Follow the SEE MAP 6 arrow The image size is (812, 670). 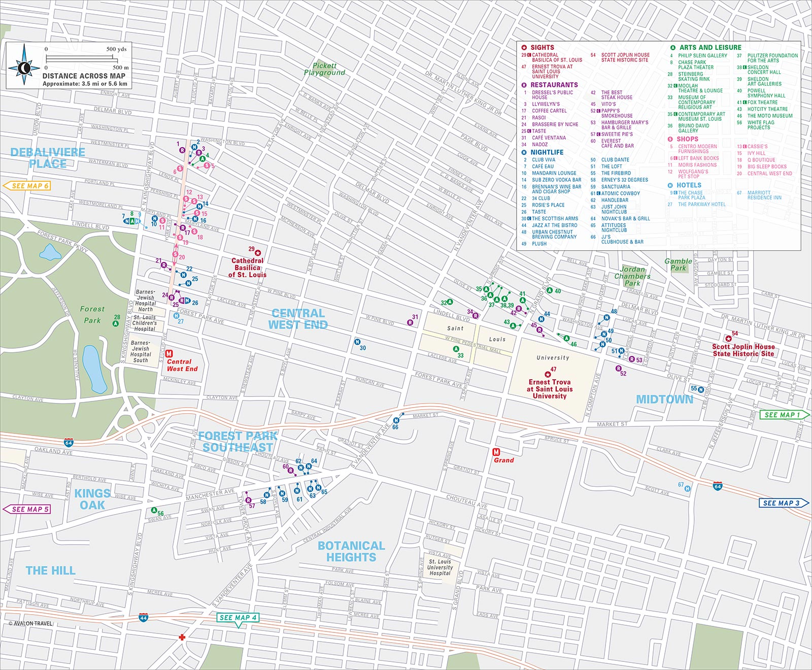(x=27, y=186)
